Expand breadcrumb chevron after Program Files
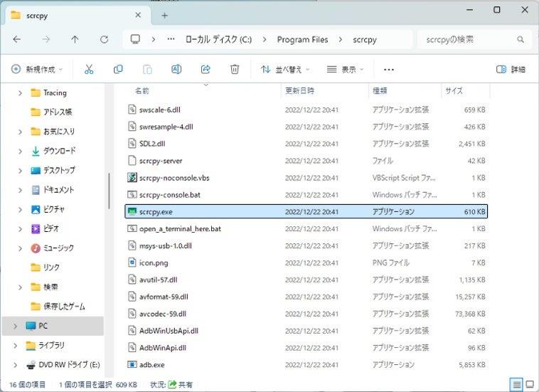539x392 pixels. 341,40
